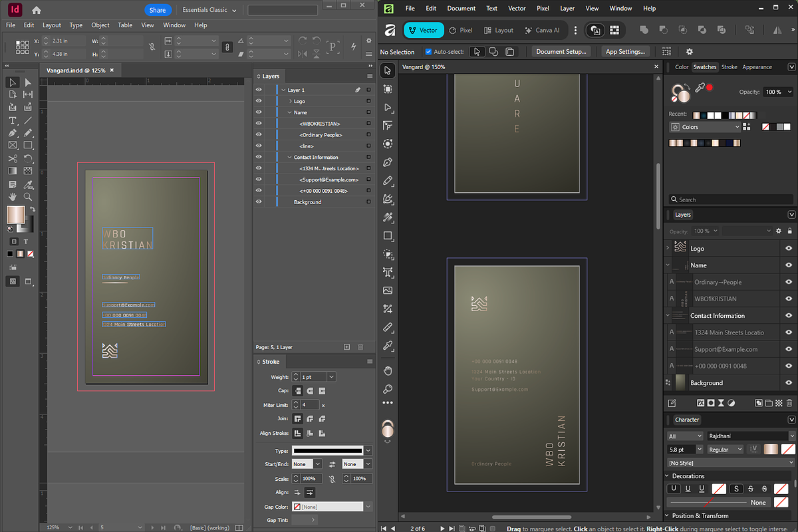798x532 pixels.
Task: Click Affinity layer FX icon
Action: [700, 403]
